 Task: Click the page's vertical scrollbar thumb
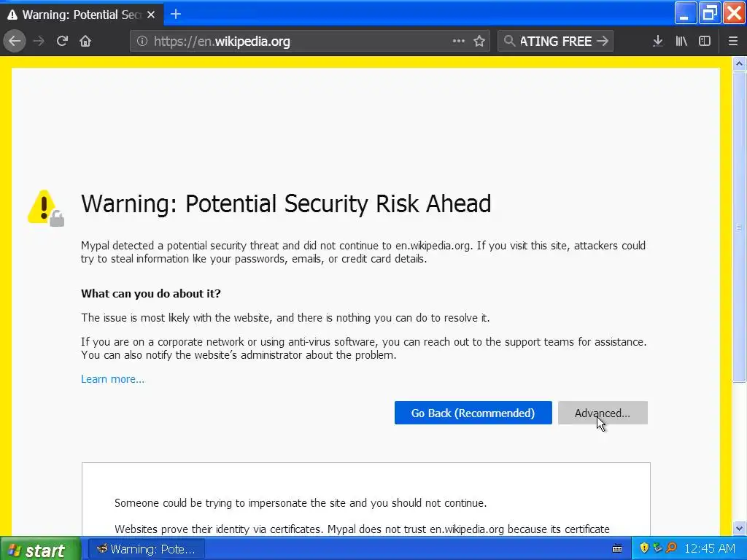739,226
